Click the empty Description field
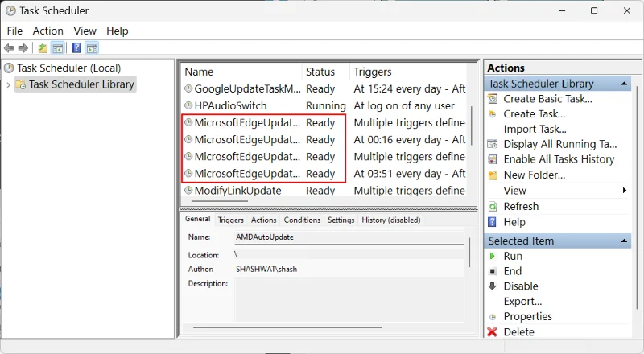Screen dimensions: 644x354 pos(349,299)
